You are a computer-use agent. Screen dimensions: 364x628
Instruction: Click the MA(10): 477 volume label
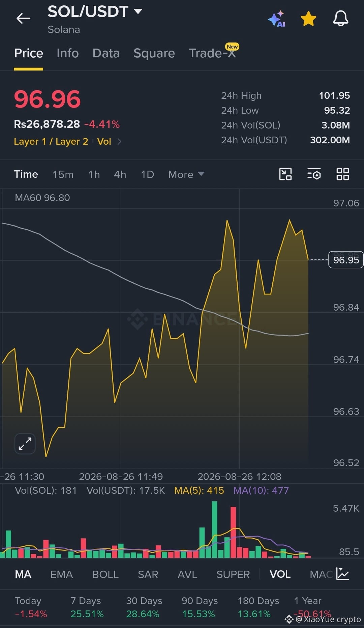(261, 490)
